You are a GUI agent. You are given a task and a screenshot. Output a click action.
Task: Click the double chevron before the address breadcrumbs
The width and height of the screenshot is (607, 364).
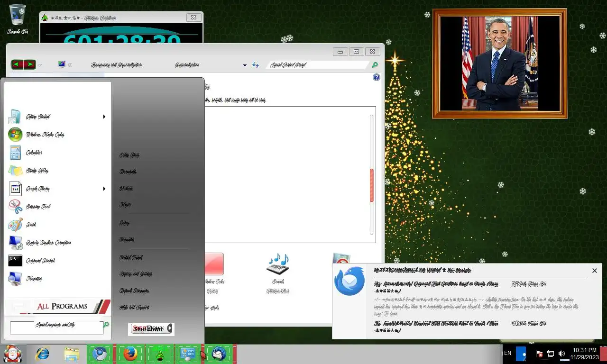pos(70,65)
